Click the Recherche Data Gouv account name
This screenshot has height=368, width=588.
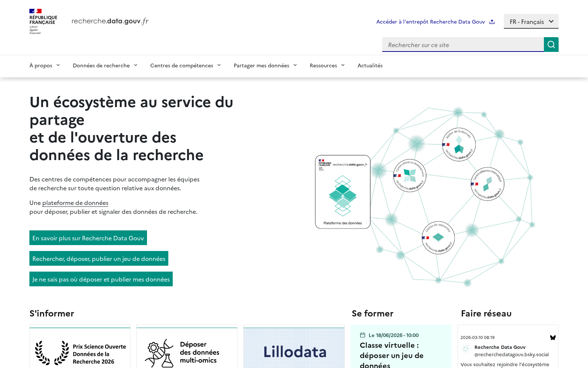click(500, 347)
